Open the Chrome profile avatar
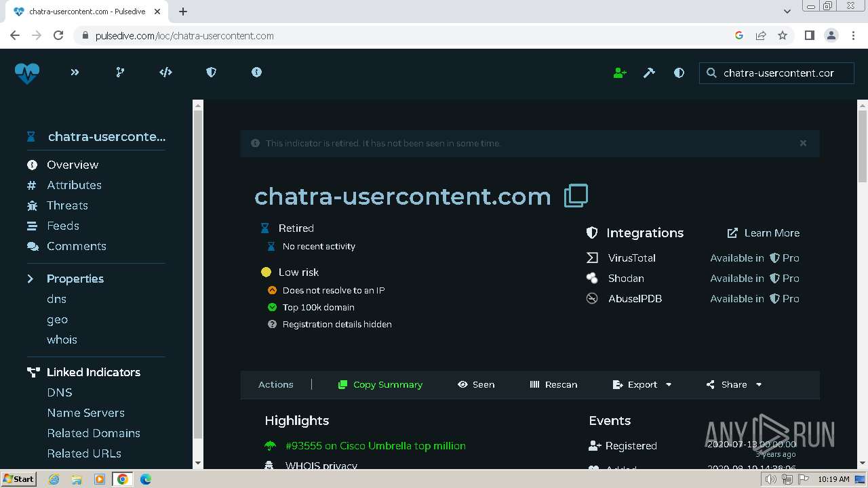 click(831, 35)
